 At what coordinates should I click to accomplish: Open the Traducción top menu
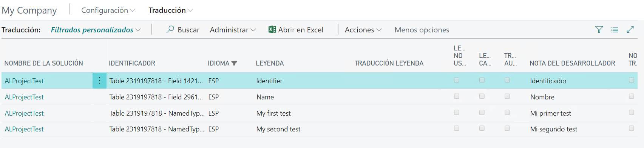point(171,10)
